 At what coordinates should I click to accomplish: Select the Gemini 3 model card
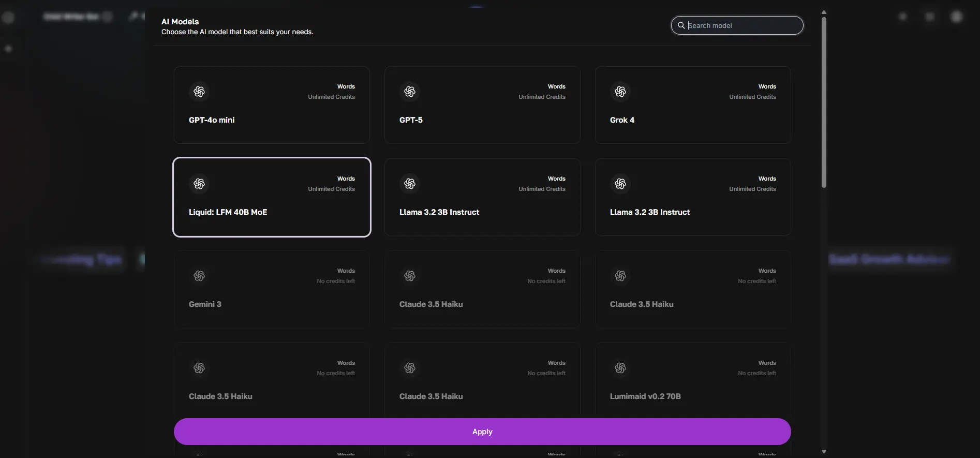click(x=272, y=289)
